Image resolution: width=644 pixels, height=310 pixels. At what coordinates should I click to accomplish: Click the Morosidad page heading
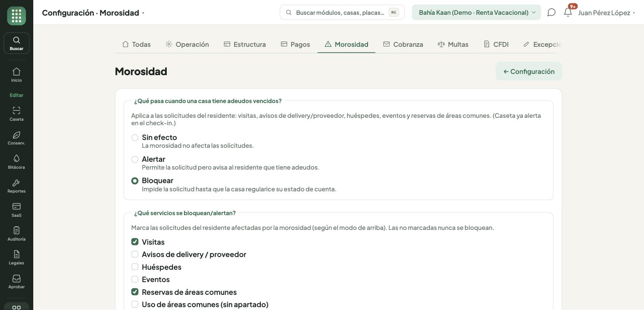coord(141,71)
